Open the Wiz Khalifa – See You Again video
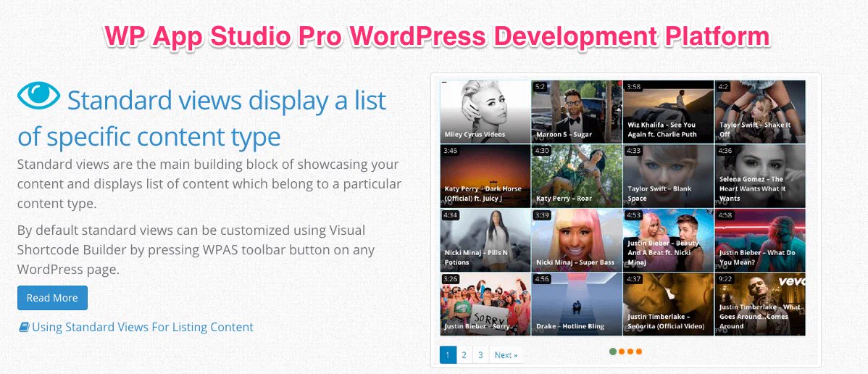The height and width of the screenshot is (374, 868). tap(668, 112)
